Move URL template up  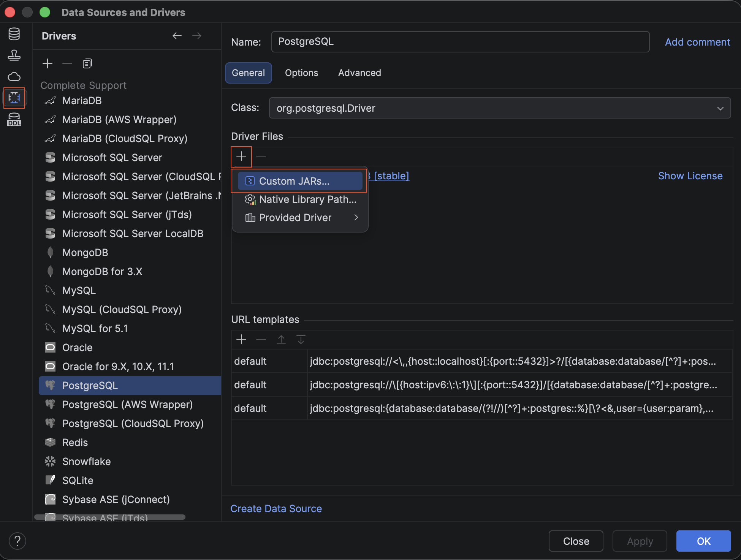coord(281,339)
